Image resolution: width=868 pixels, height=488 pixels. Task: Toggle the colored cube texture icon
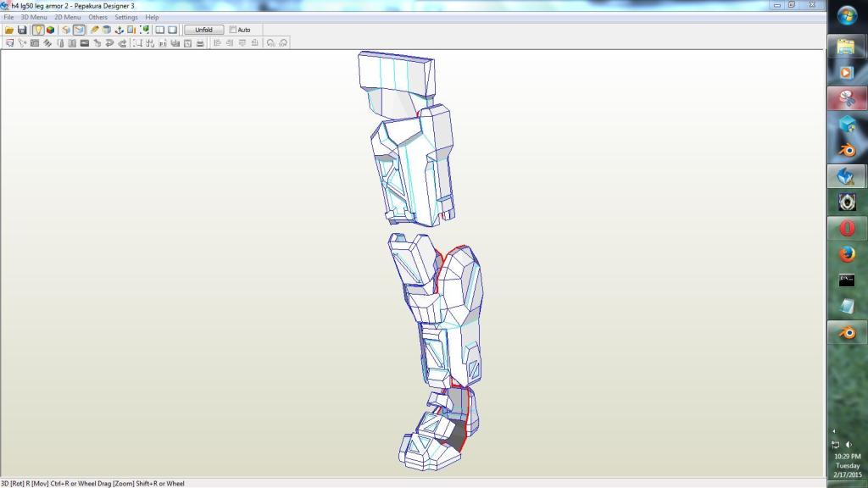(x=50, y=30)
